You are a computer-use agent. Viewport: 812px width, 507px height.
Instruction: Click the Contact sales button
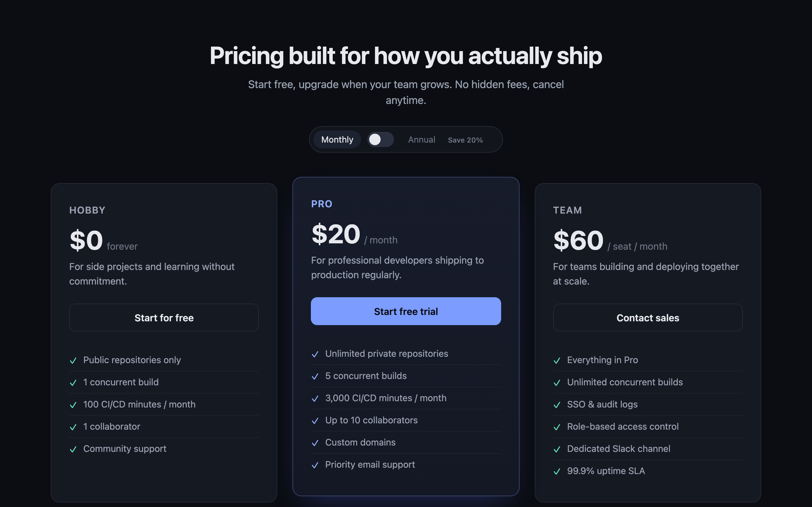pos(648,318)
